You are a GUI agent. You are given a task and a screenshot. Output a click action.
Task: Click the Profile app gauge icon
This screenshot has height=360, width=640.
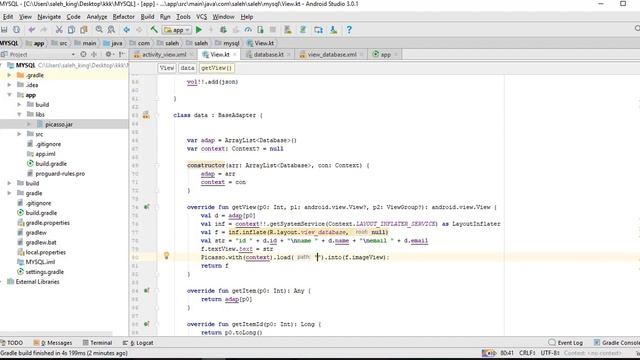click(x=248, y=30)
